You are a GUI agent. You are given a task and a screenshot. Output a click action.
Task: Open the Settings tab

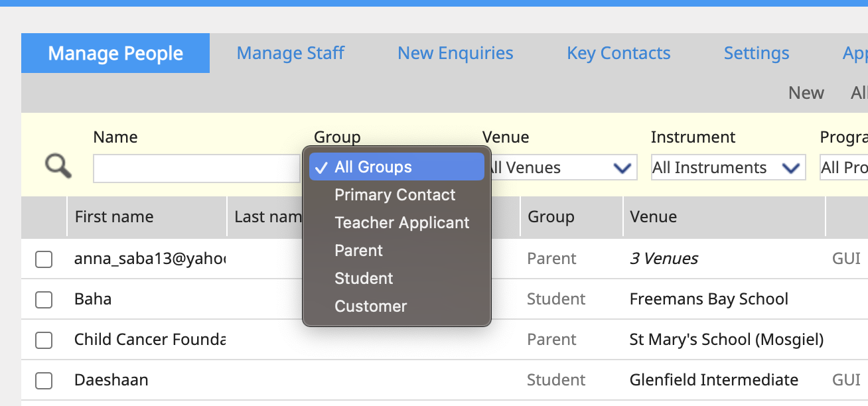[757, 53]
